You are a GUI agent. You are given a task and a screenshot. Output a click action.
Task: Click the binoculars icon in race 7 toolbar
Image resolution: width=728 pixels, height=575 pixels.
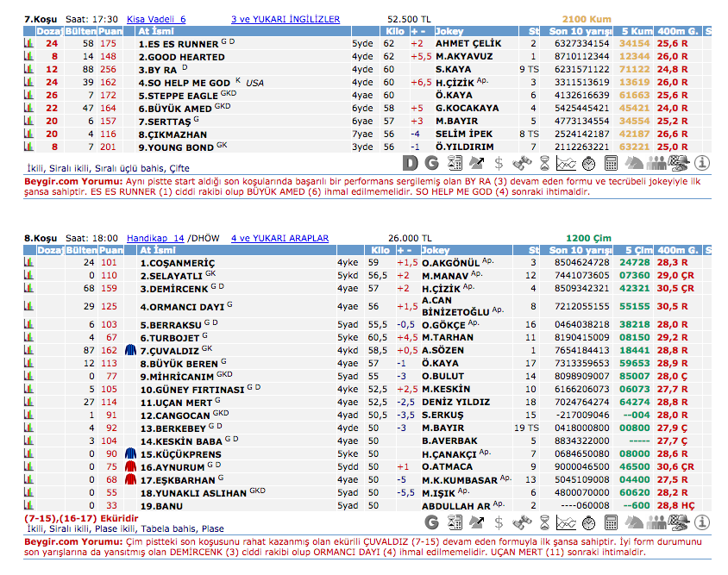tap(522, 163)
